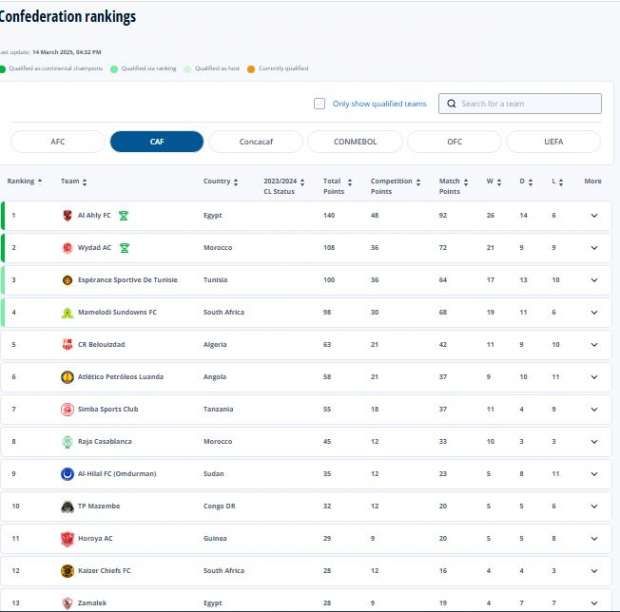Expand Kaizer Chiefs FC row
Screen dimensions: 620x612
coord(594,571)
